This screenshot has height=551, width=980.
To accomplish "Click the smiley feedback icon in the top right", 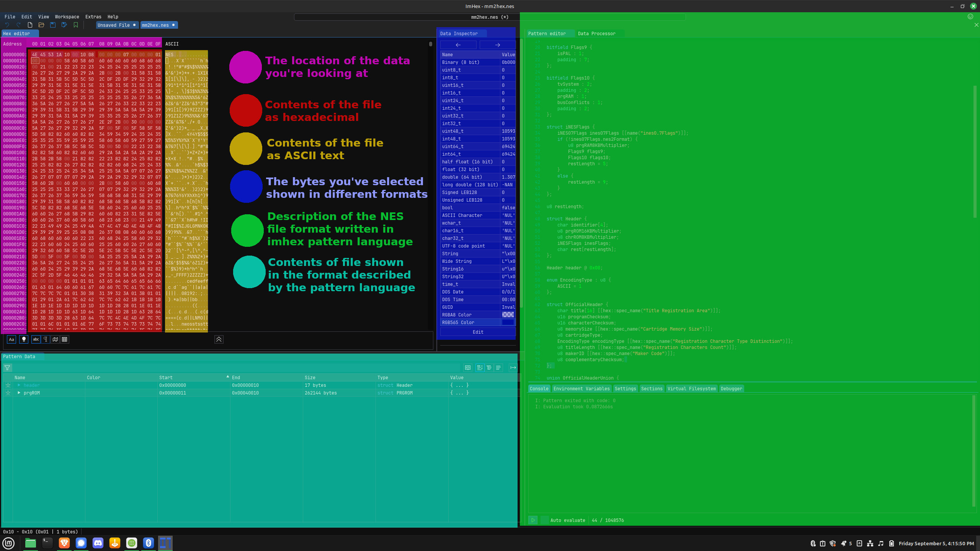I will pyautogui.click(x=970, y=16).
